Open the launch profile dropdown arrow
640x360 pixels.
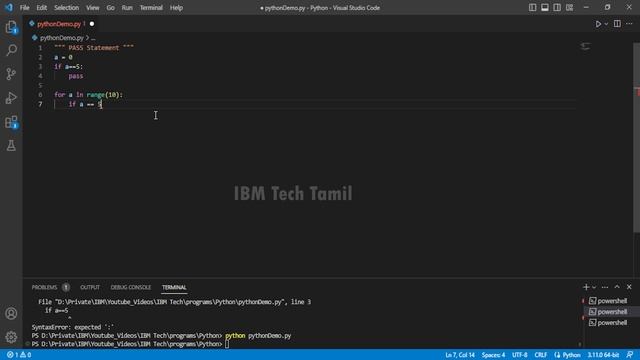(x=594, y=287)
